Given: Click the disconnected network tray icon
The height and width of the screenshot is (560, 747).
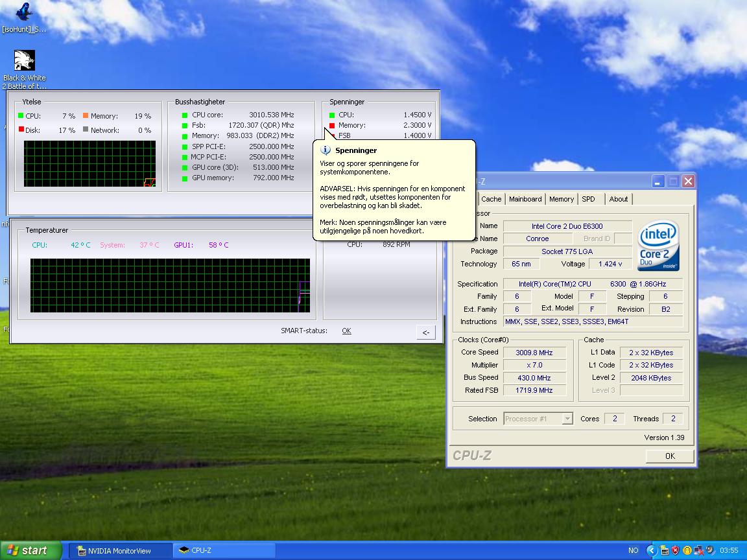Looking at the screenshot, I should point(699,550).
